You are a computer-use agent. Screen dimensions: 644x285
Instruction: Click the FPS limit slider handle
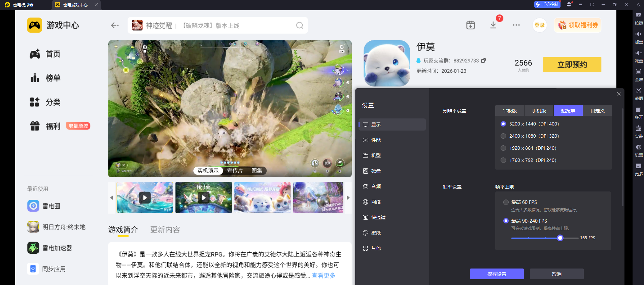pos(560,238)
